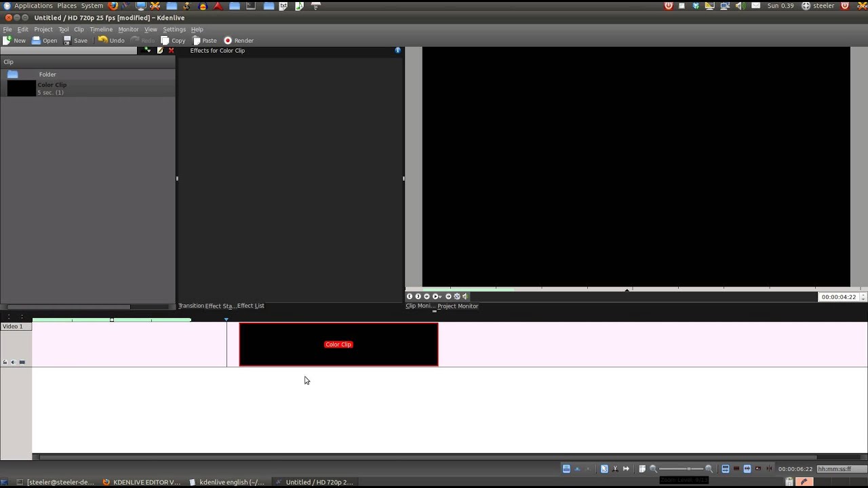Toggle automatic transitions split icon
This screenshot has height=488, width=868.
pyautogui.click(x=725, y=468)
